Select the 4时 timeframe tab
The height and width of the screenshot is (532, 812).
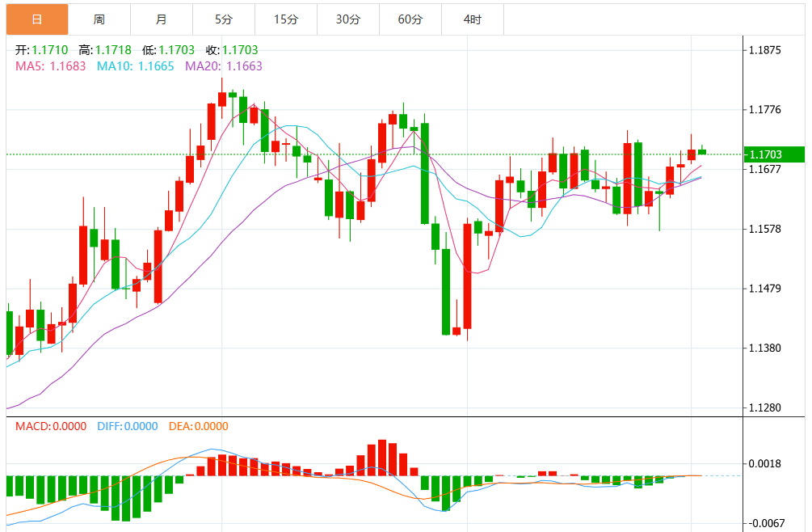click(473, 19)
